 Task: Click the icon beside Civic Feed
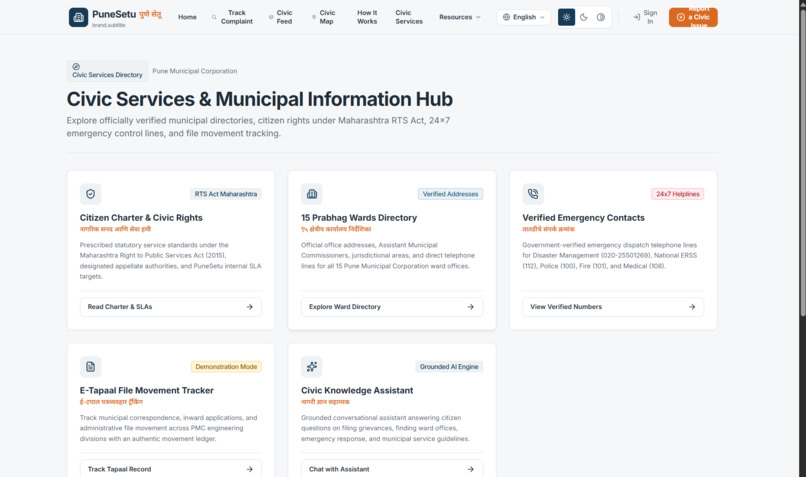pos(271,17)
